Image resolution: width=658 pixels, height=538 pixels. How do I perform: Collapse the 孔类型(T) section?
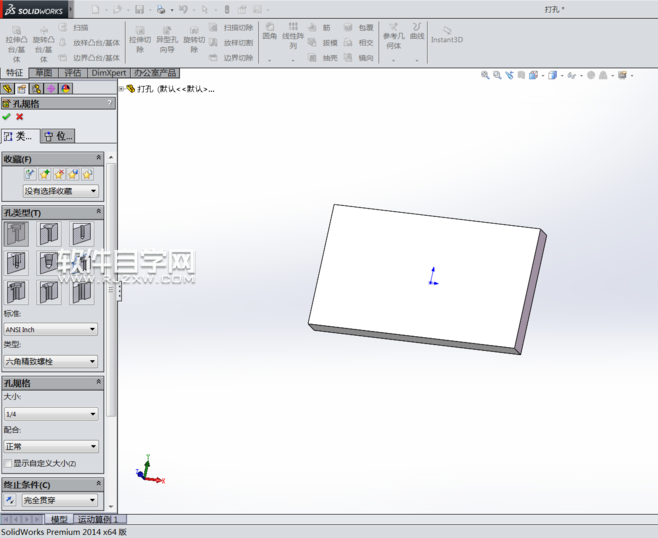99,211
